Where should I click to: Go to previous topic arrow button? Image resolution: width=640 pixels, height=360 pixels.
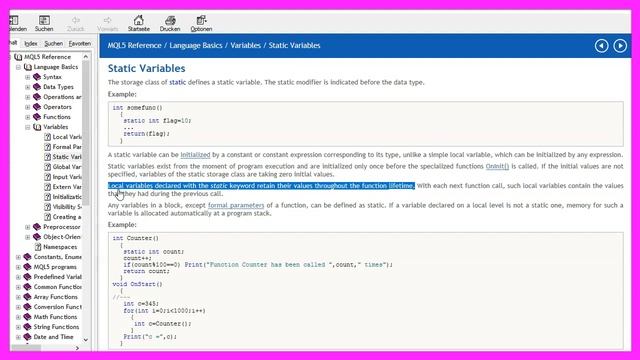coord(601,46)
